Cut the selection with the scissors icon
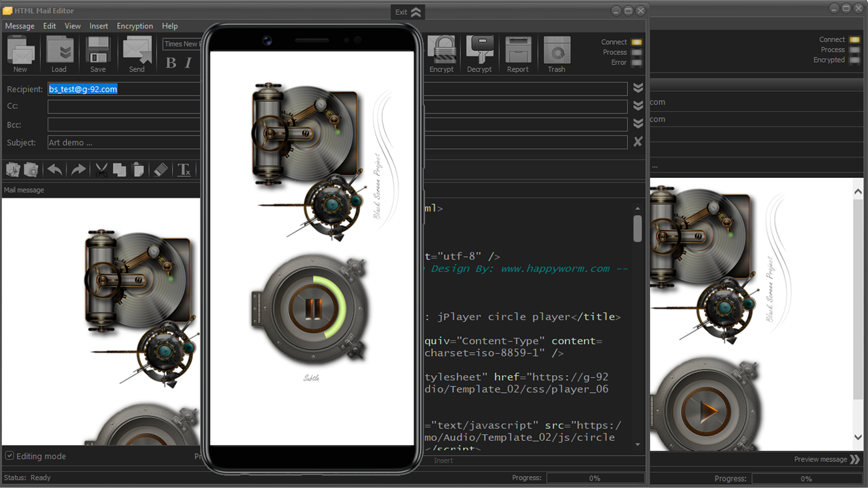 pyautogui.click(x=101, y=169)
